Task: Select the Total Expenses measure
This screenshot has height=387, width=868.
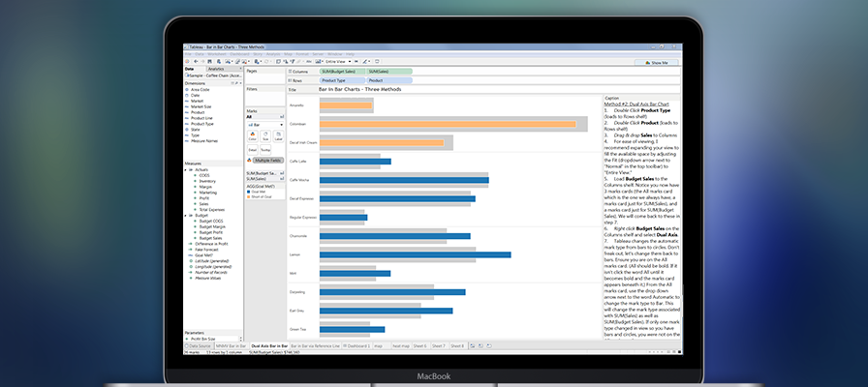Action: coord(211,210)
